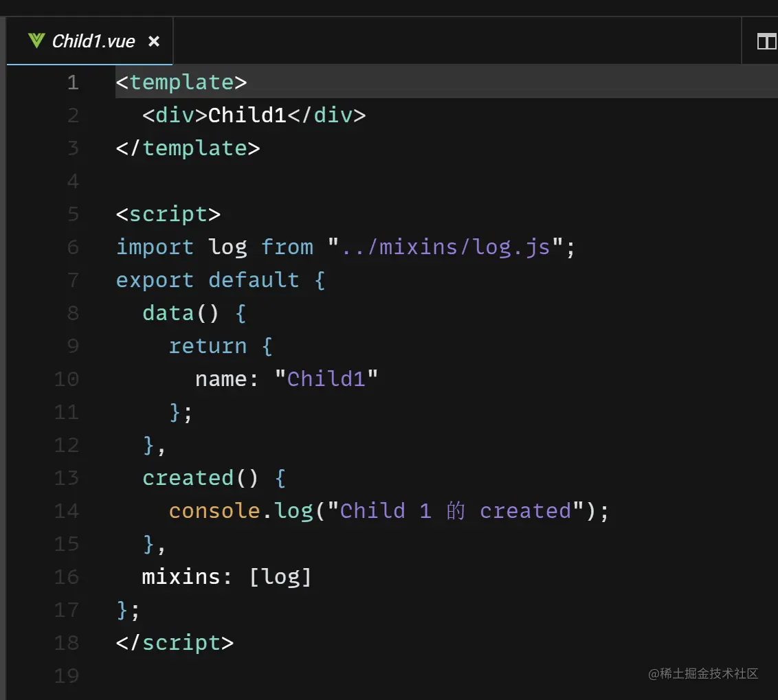Click the opening <template> tag on line 1

click(x=181, y=82)
